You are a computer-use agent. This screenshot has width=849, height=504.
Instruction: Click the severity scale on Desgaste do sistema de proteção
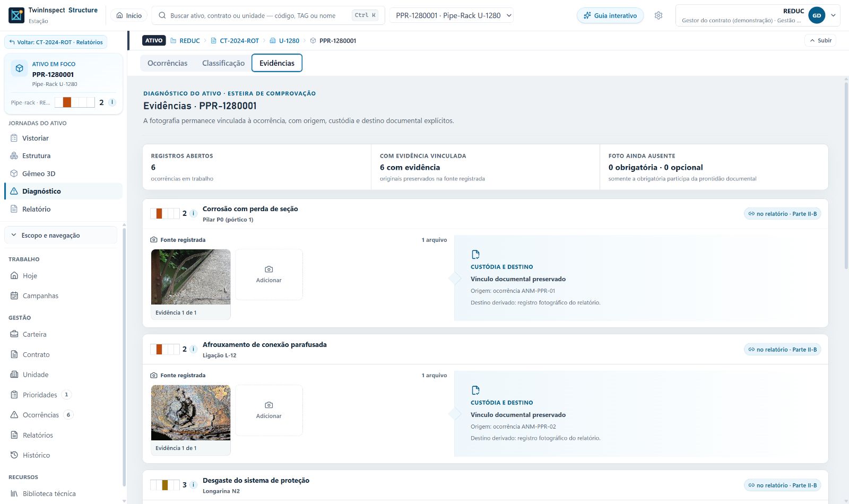[165, 485]
